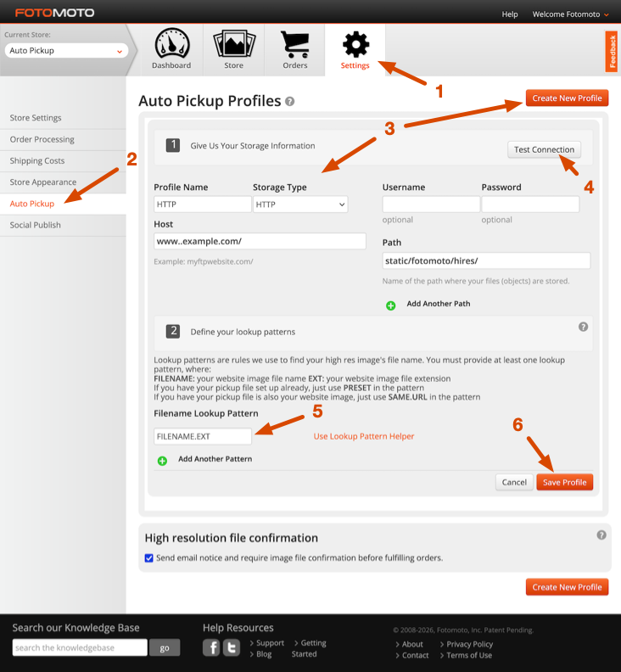Open the Orders shopping cart icon
621x672 pixels.
[295, 44]
